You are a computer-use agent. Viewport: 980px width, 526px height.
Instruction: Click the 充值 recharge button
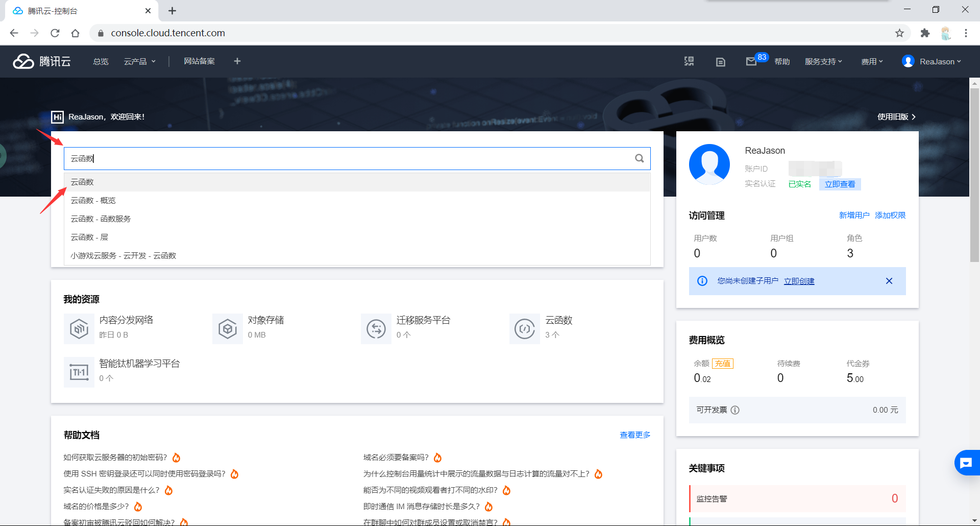723,364
